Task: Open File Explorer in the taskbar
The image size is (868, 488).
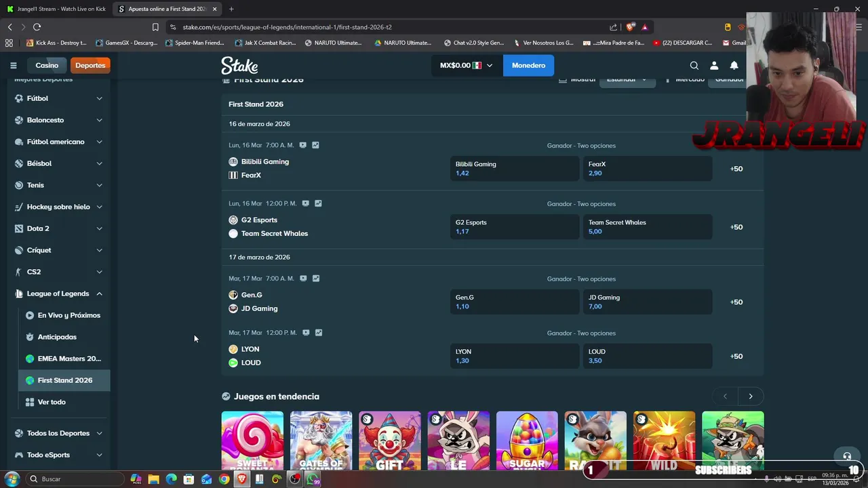Action: click(153, 479)
